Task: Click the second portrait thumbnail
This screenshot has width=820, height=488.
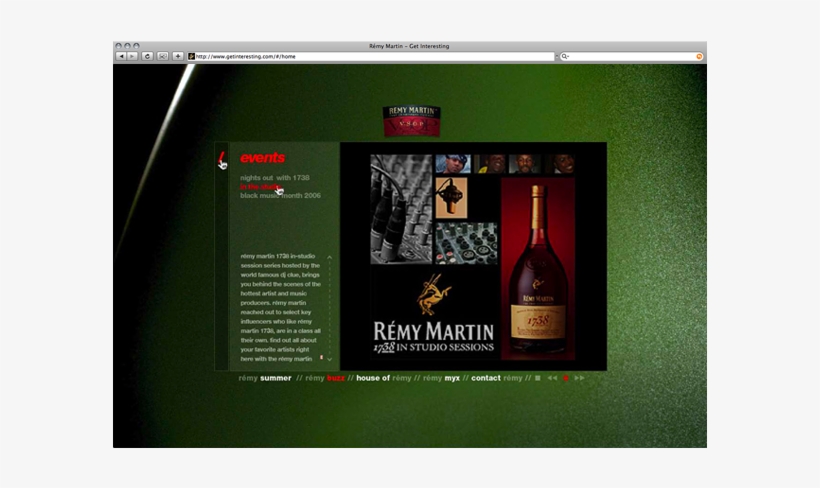Action: tap(489, 164)
